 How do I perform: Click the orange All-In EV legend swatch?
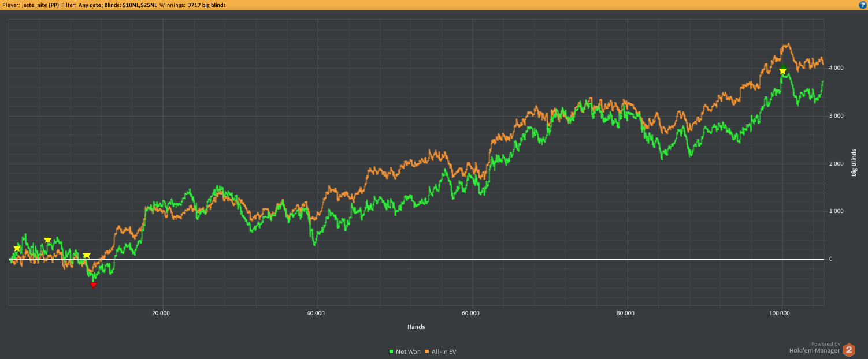(427, 351)
